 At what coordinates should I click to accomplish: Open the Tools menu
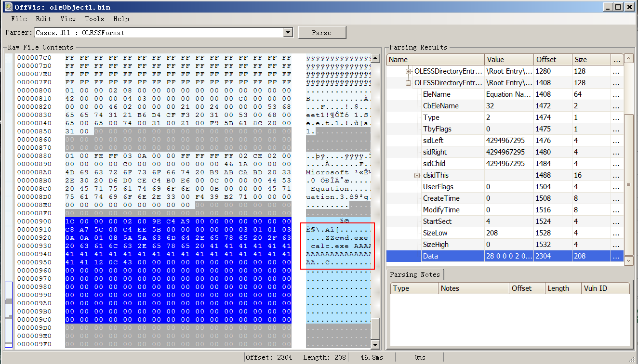(x=94, y=19)
